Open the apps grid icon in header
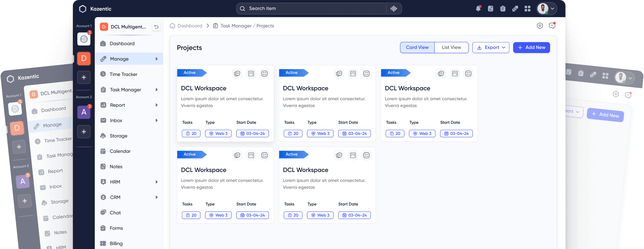The height and width of the screenshot is (249, 644). tap(528, 9)
